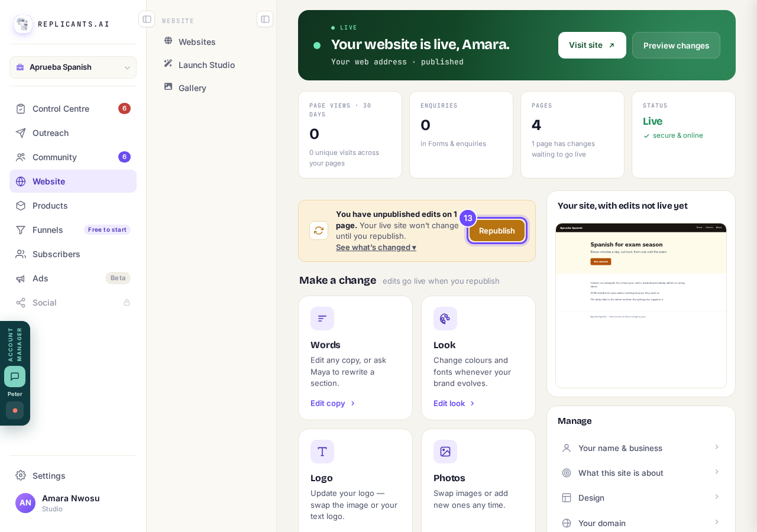Open chat with account manager Peter
The width and height of the screenshot is (757, 532).
[15, 377]
